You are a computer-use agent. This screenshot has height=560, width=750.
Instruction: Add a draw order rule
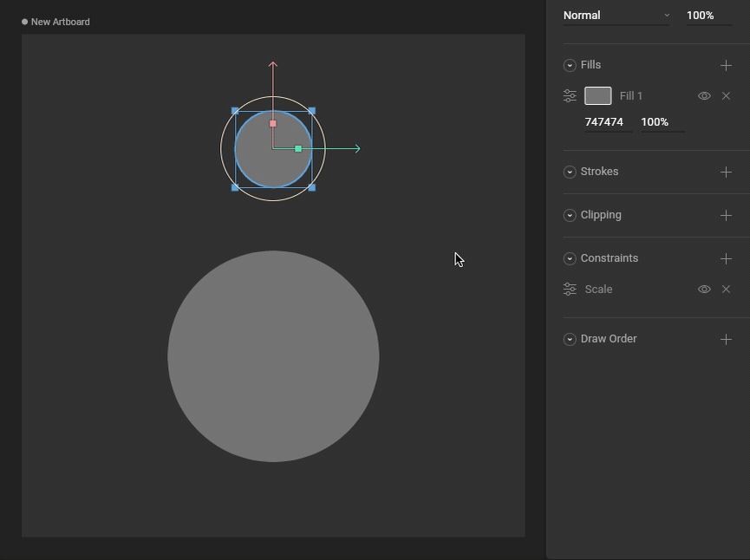(726, 339)
